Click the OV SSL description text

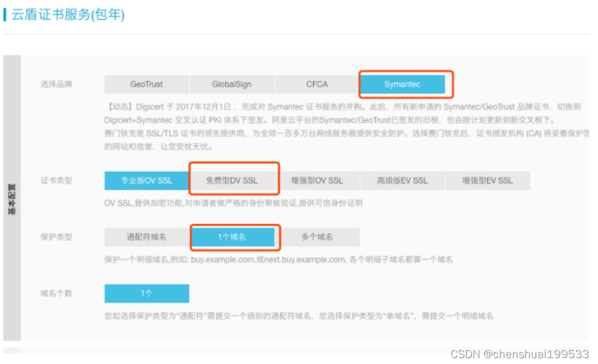pyautogui.click(x=233, y=203)
